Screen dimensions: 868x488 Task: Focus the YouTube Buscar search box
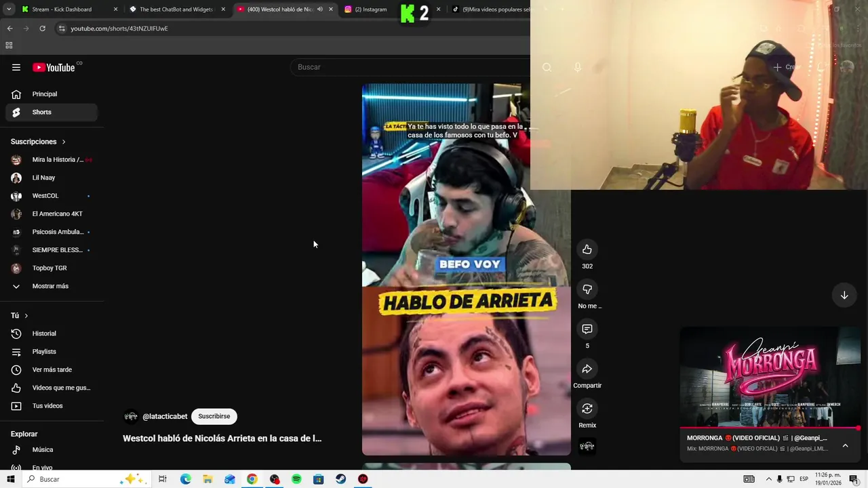(x=410, y=67)
